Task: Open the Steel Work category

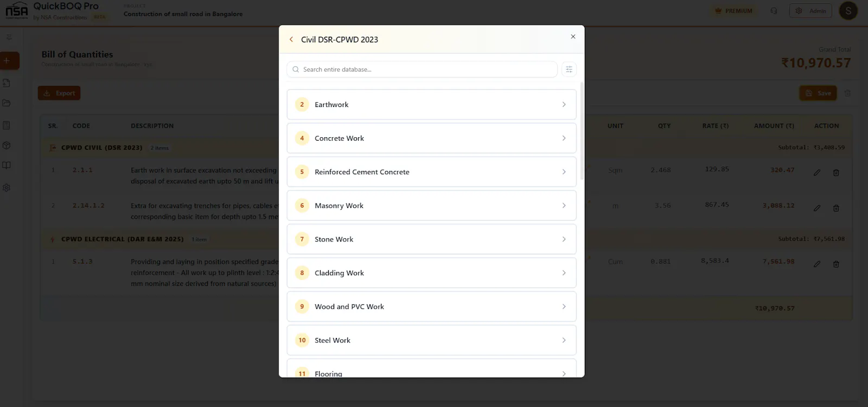Action: coord(431,340)
